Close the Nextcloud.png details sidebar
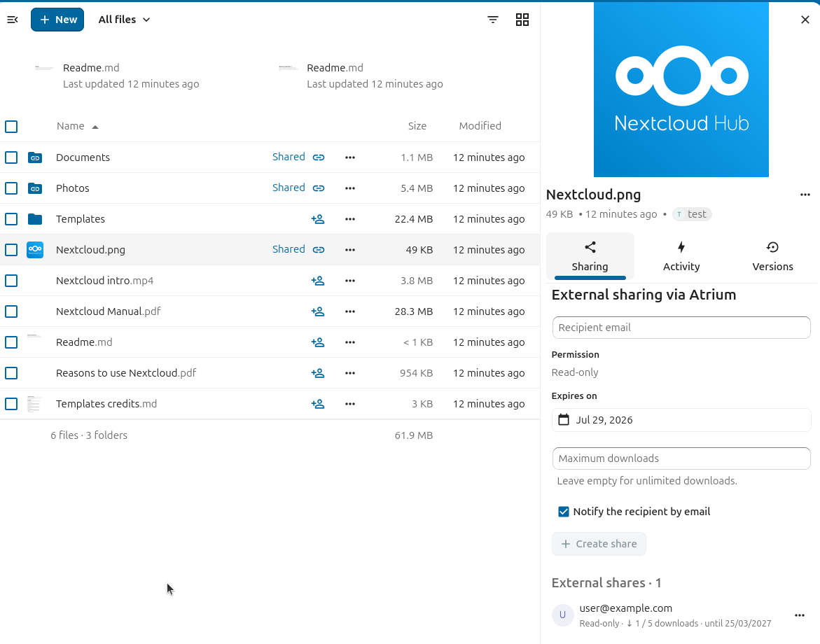The image size is (820, 644). click(x=805, y=20)
